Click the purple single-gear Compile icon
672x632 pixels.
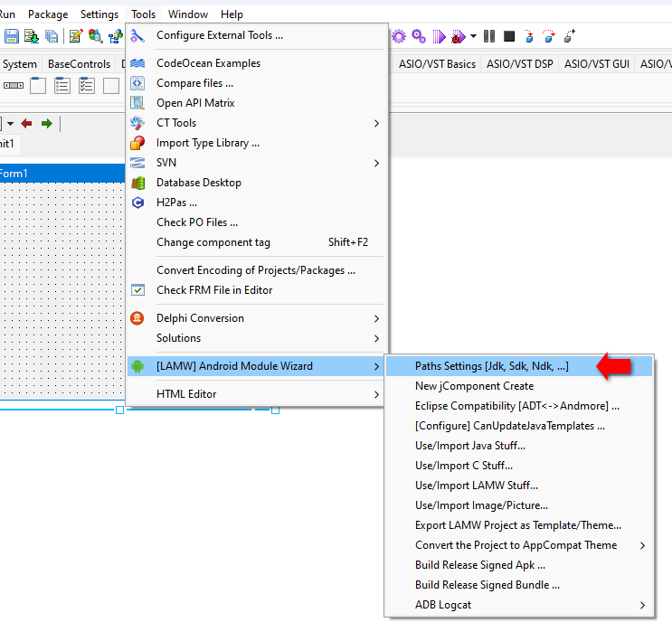tap(399, 36)
